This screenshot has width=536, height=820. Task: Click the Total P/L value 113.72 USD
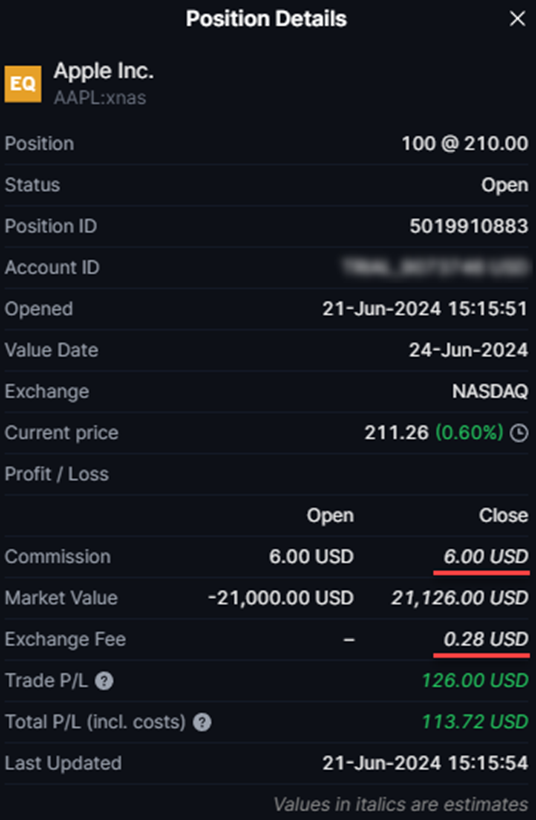475,722
